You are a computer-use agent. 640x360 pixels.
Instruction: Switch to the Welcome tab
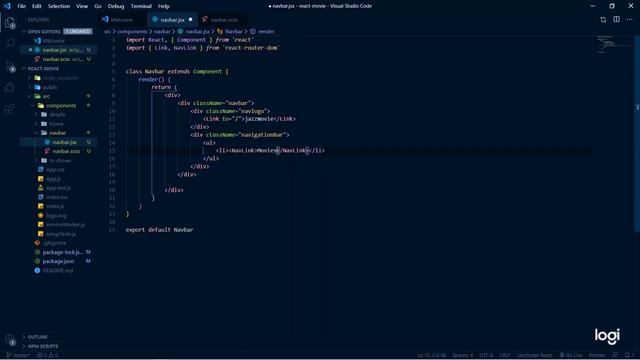[122, 20]
